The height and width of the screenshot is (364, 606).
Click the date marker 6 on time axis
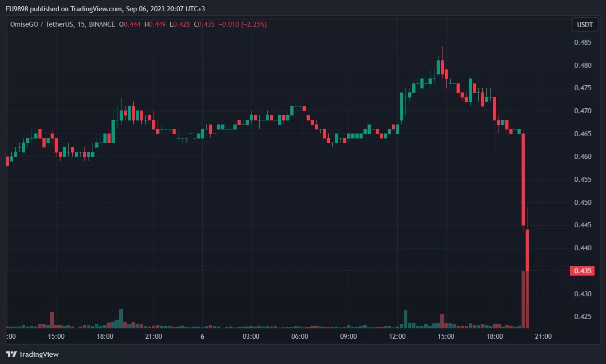pos(202,336)
